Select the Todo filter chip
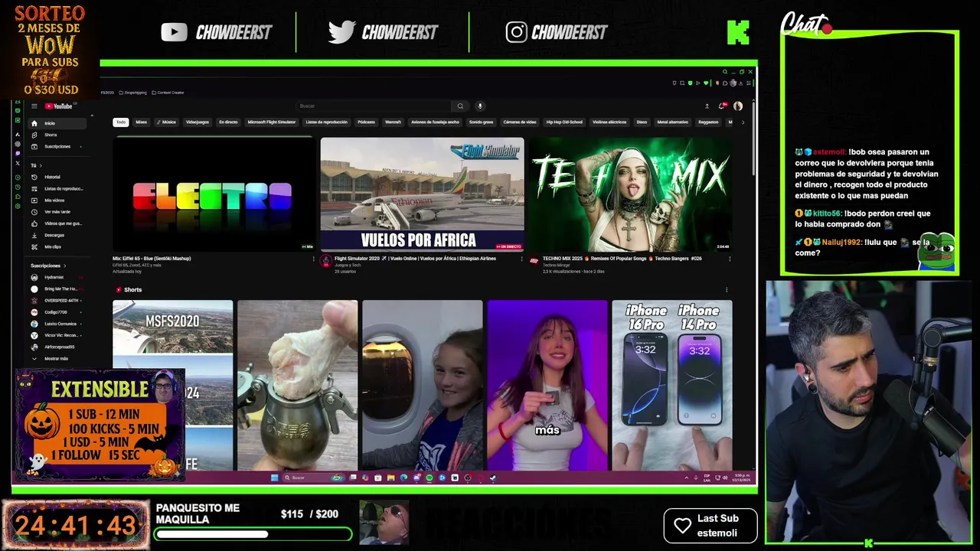980x551 pixels. [121, 122]
